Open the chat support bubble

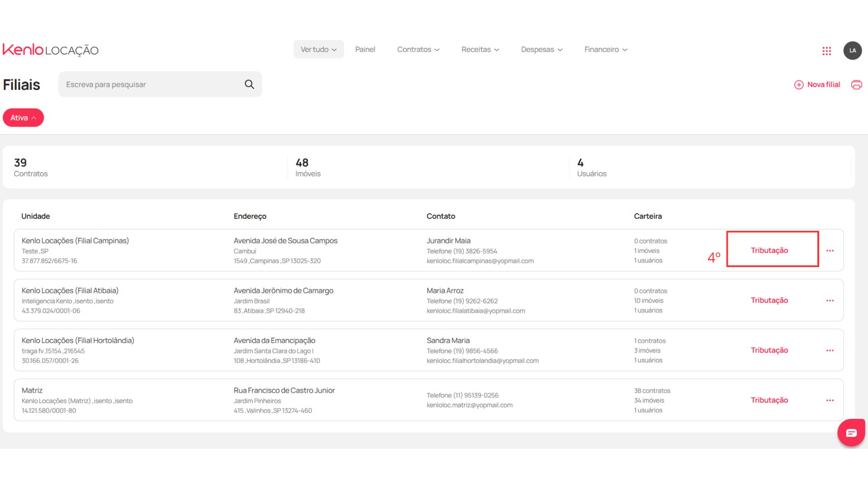(851, 433)
